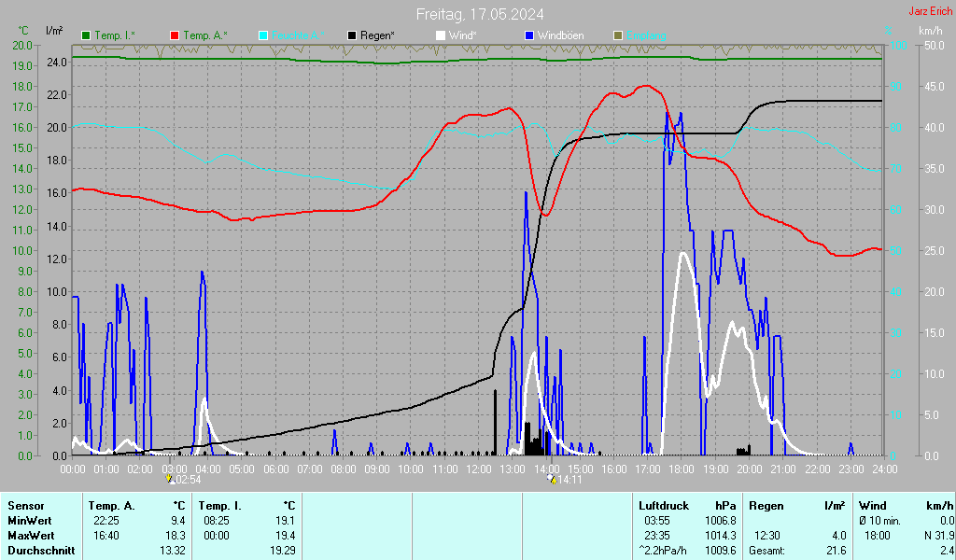Toggle the white Wind legend swatch
956x560 pixels.
click(441, 35)
